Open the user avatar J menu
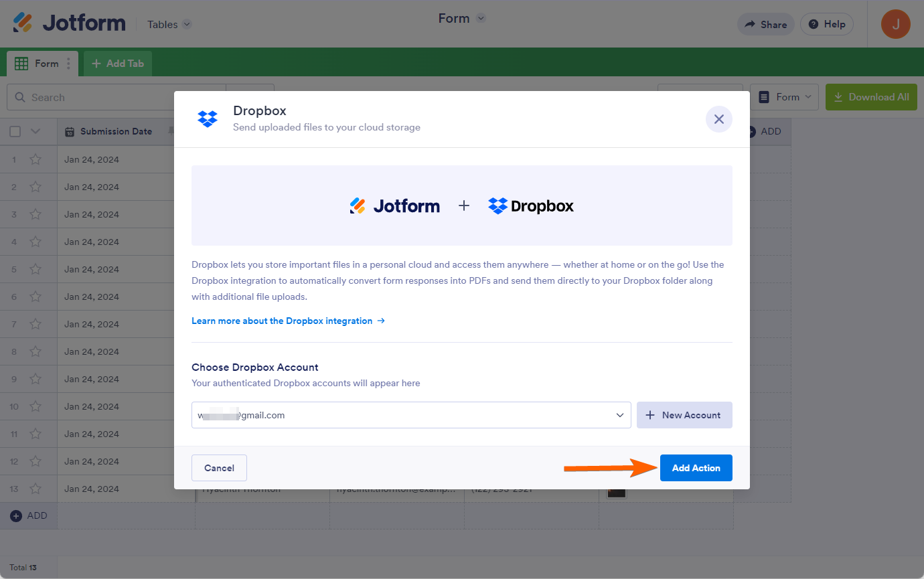924x579 pixels. coord(895,24)
